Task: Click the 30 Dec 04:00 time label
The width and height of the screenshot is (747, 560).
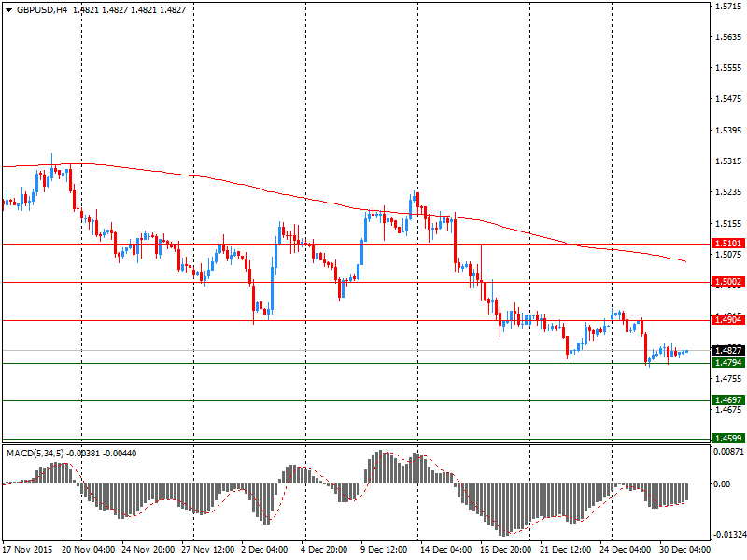Action: coord(684,549)
